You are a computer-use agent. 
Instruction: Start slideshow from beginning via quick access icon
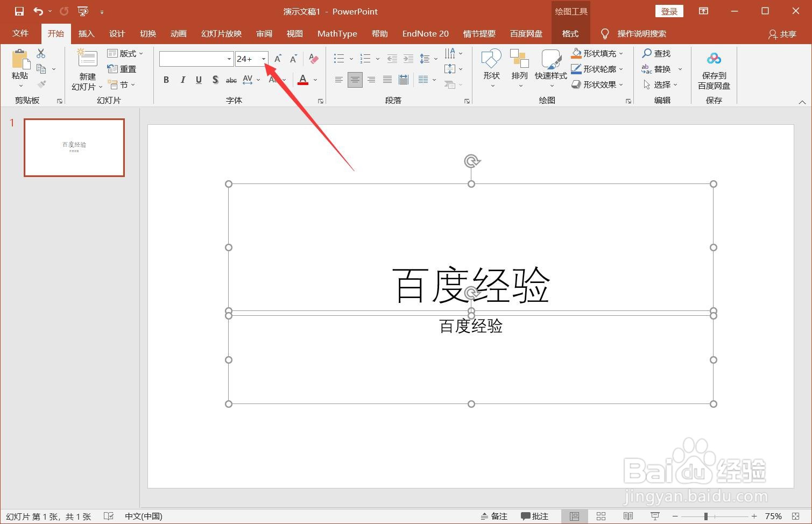83,11
